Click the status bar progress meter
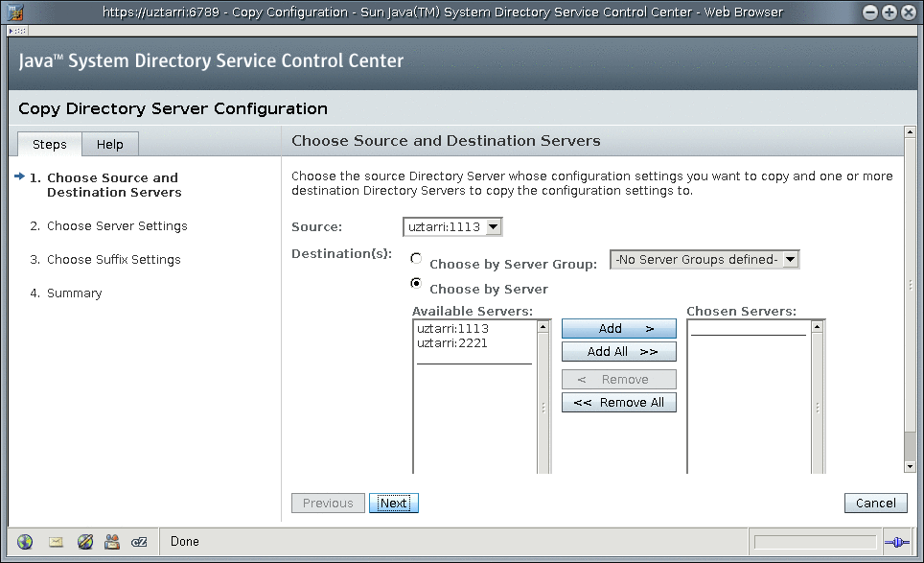Image resolution: width=924 pixels, height=563 pixels. pyautogui.click(x=816, y=542)
